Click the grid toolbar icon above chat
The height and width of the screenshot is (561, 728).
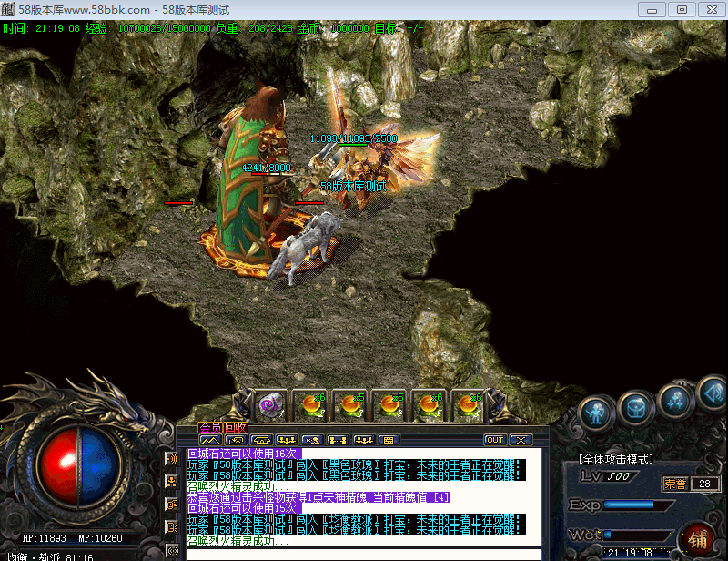(389, 440)
